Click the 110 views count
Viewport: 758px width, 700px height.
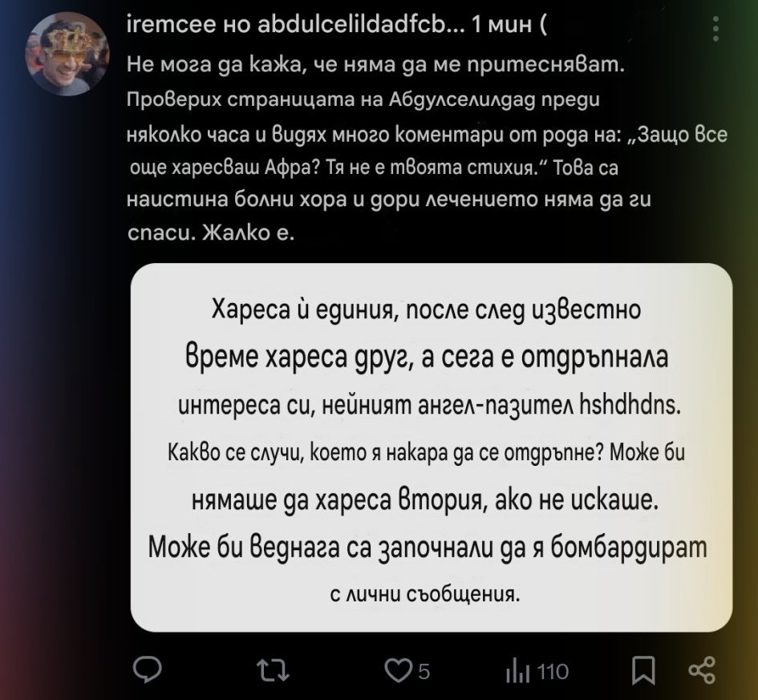pyautogui.click(x=553, y=671)
